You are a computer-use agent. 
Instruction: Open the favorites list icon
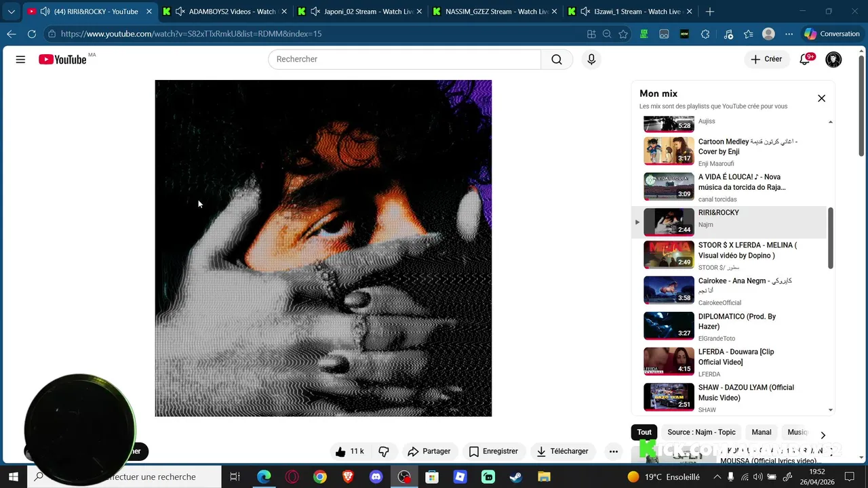(749, 34)
